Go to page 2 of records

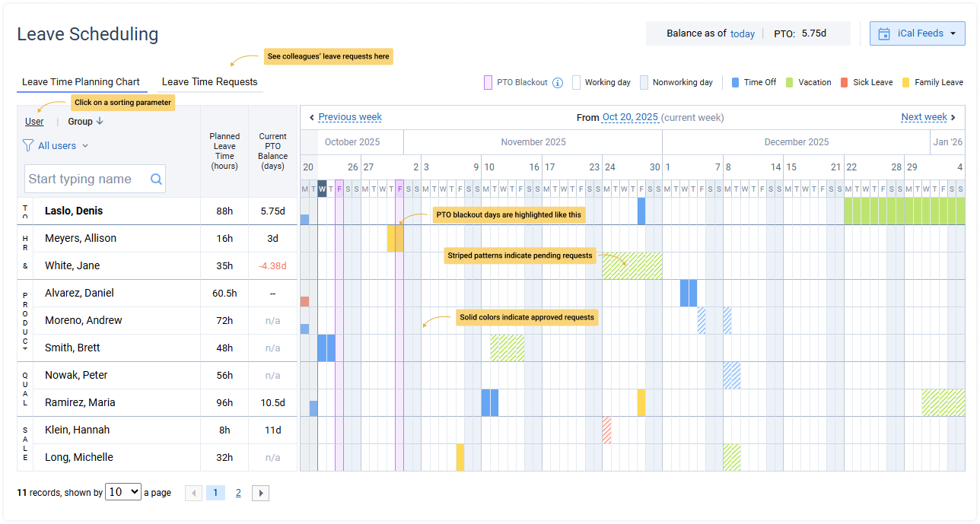click(238, 493)
